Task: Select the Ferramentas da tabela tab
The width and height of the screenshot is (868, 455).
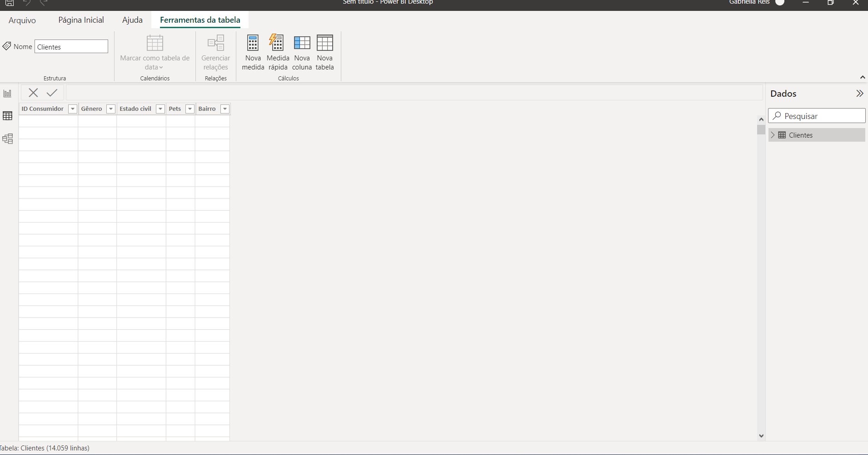Action: tap(200, 20)
